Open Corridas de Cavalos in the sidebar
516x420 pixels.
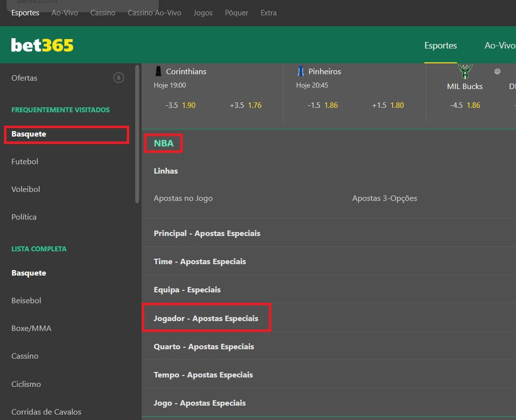click(46, 412)
